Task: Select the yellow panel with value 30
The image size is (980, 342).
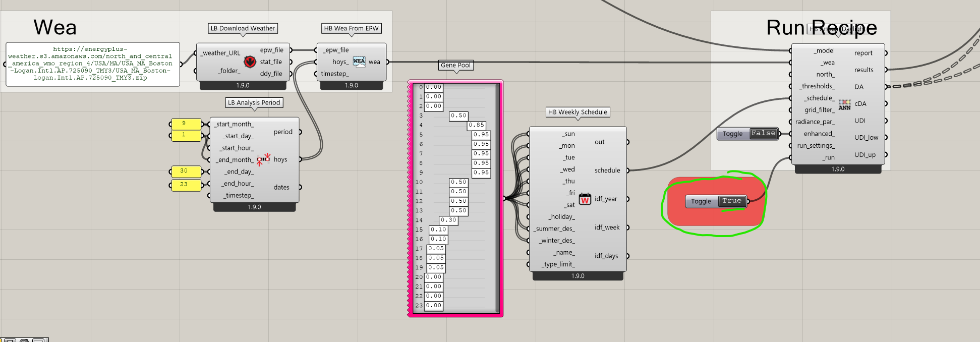Action: (x=186, y=172)
